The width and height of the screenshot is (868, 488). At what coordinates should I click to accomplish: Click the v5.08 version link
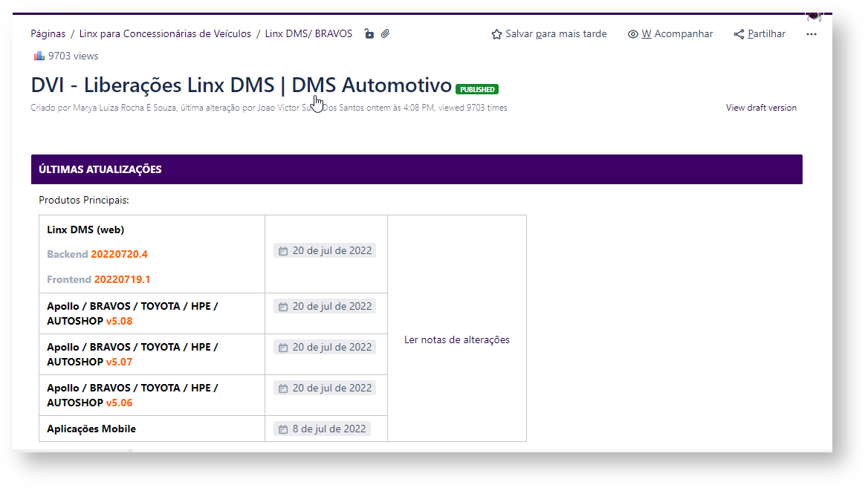pyautogui.click(x=119, y=322)
